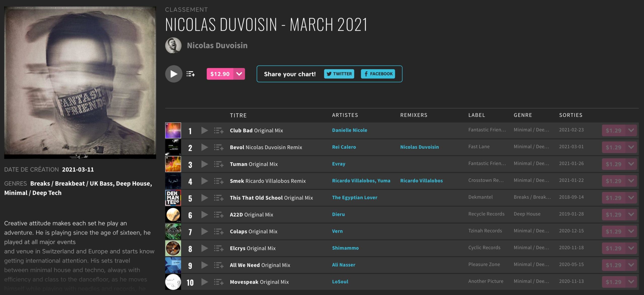Play track Elcrys
The width and height of the screenshot is (644, 295).
point(205,248)
